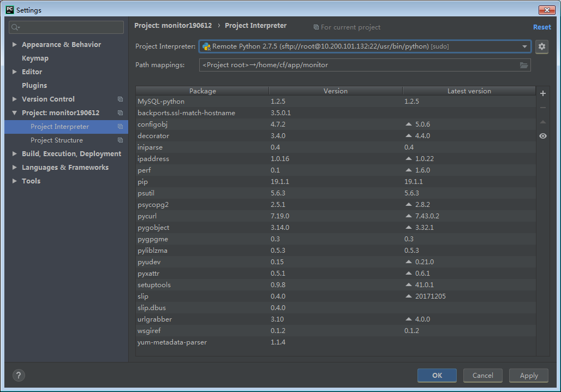Select the psutil package row
The image size is (561, 392).
point(336,193)
